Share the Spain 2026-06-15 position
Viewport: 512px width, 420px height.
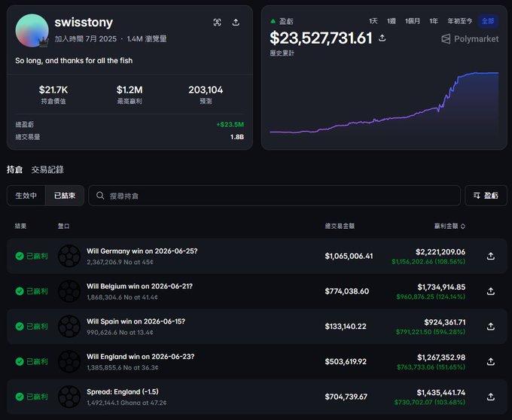tap(490, 327)
